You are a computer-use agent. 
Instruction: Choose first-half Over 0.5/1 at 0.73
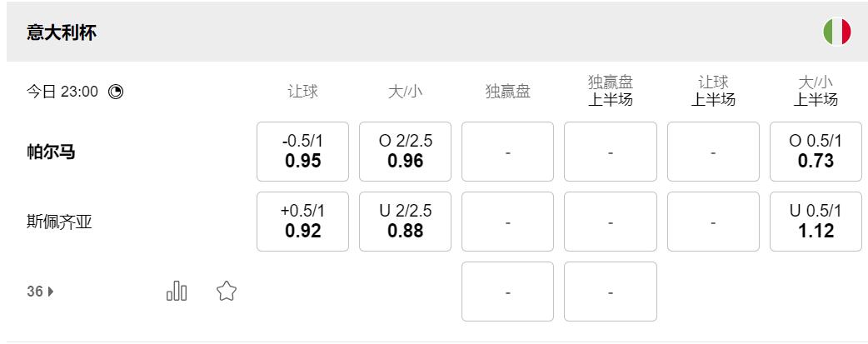(816, 152)
